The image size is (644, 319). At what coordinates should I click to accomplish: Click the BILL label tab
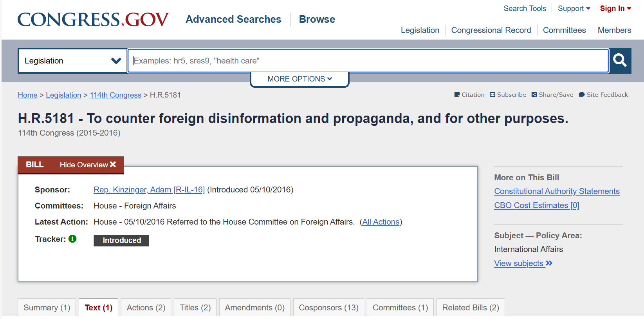coord(35,165)
